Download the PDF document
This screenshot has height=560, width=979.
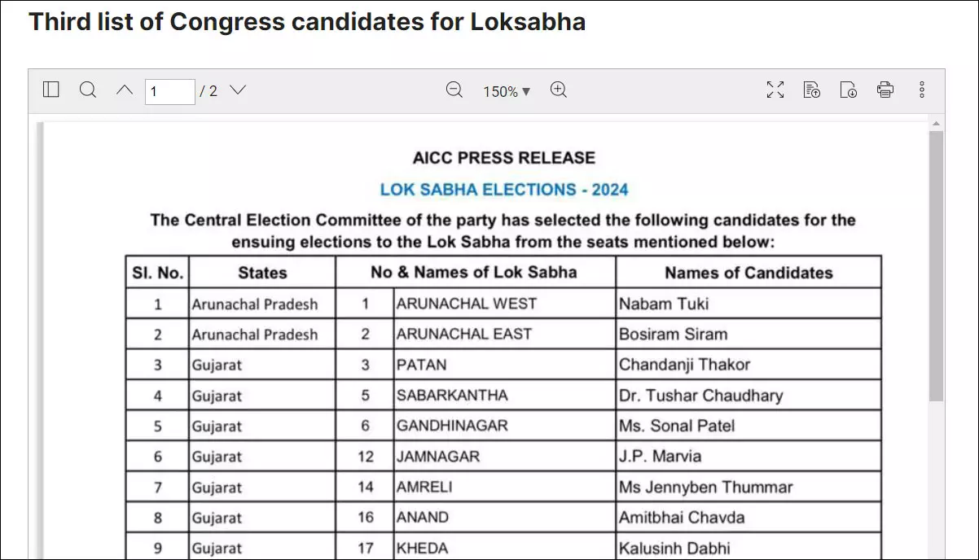point(849,90)
